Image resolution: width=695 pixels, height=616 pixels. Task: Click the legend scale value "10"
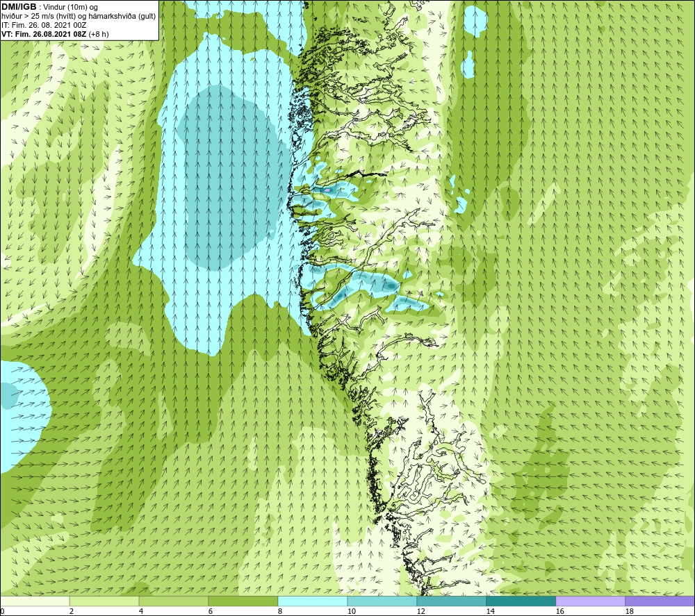[x=352, y=612]
